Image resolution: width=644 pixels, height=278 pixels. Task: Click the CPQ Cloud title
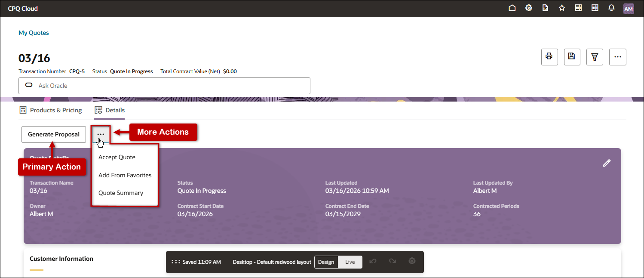pyautogui.click(x=23, y=9)
